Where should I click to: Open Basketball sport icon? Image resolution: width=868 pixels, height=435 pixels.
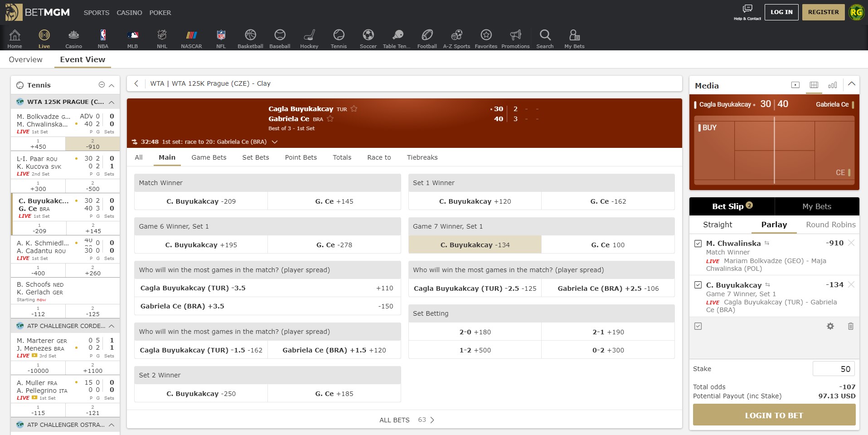250,35
